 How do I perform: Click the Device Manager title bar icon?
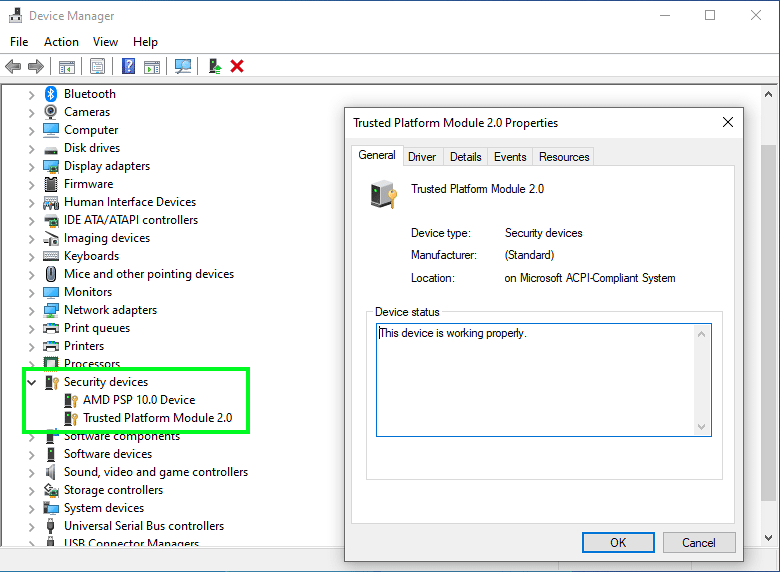(15, 16)
